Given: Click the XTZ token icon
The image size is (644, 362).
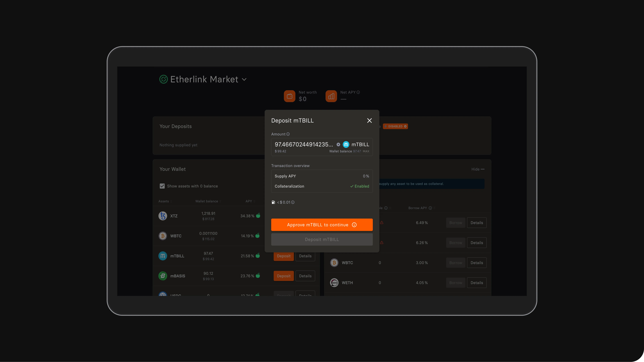Looking at the screenshot, I should pos(163,216).
